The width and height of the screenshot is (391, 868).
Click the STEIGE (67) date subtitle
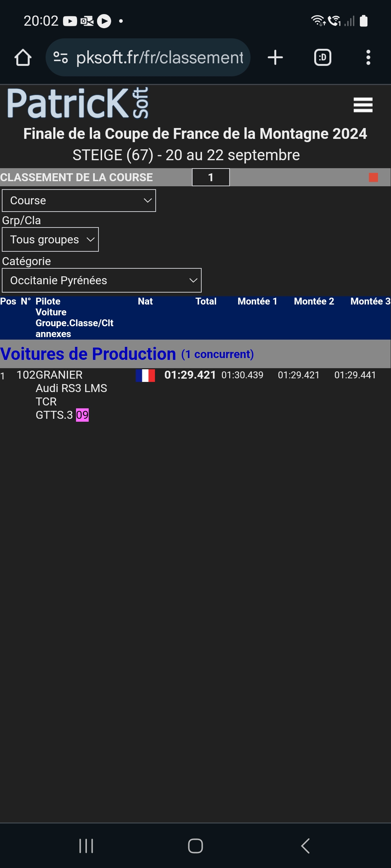186,155
